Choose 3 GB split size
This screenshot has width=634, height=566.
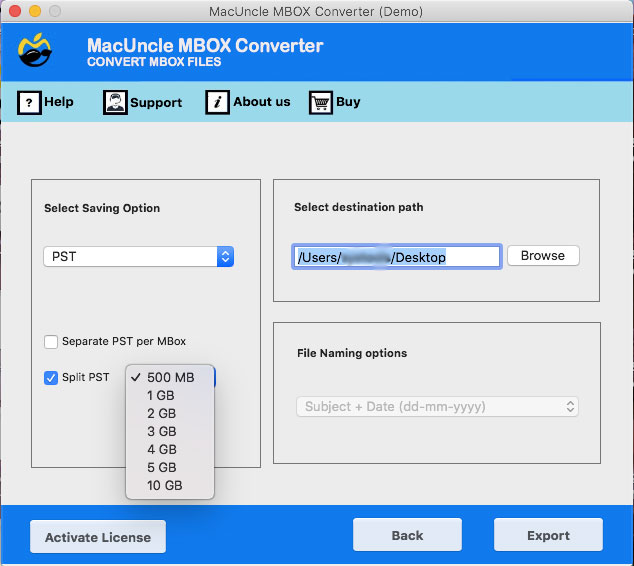click(170, 431)
